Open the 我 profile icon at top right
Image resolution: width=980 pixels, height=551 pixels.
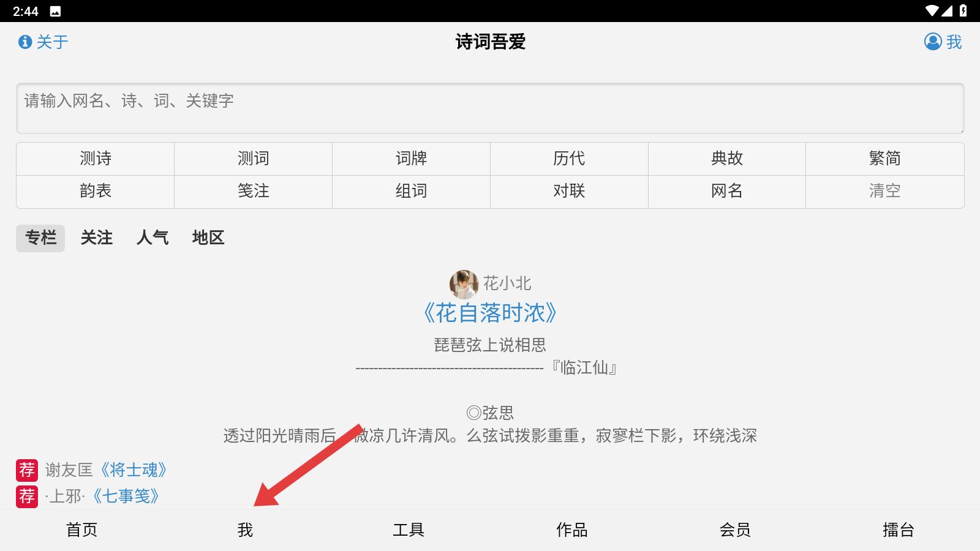point(933,42)
